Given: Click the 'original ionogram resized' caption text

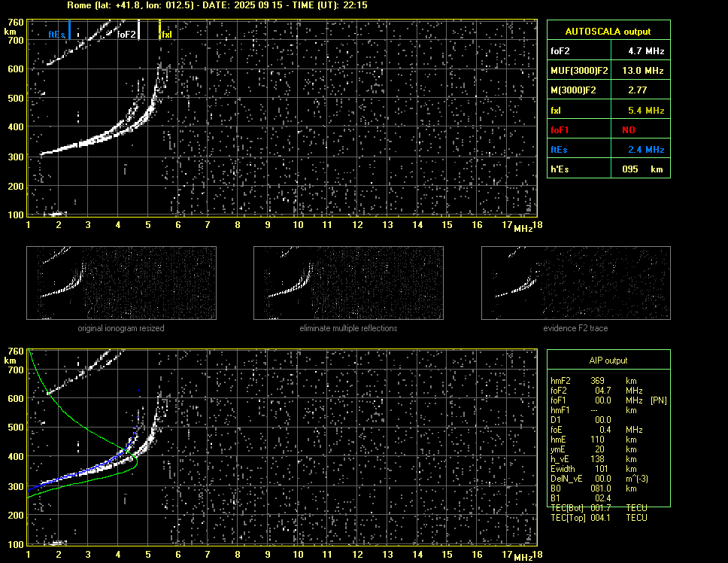Looking at the screenshot, I should click(x=121, y=328).
